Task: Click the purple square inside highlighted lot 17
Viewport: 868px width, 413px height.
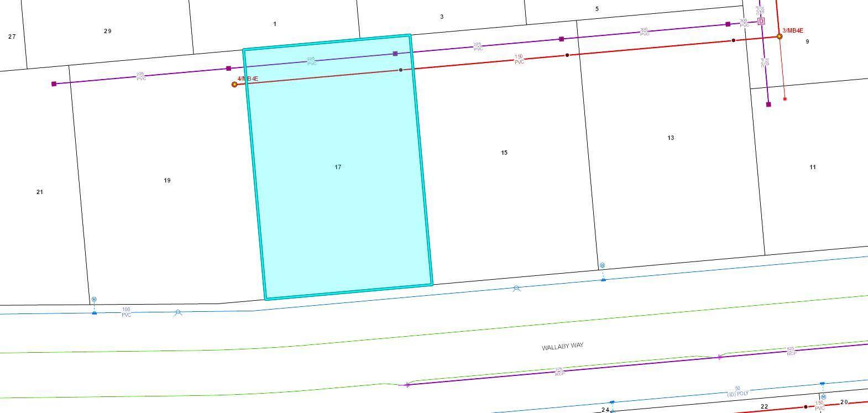Action: (x=395, y=54)
